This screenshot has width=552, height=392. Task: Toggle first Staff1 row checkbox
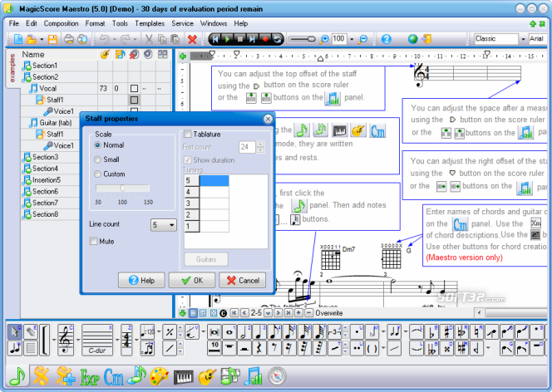point(134,100)
